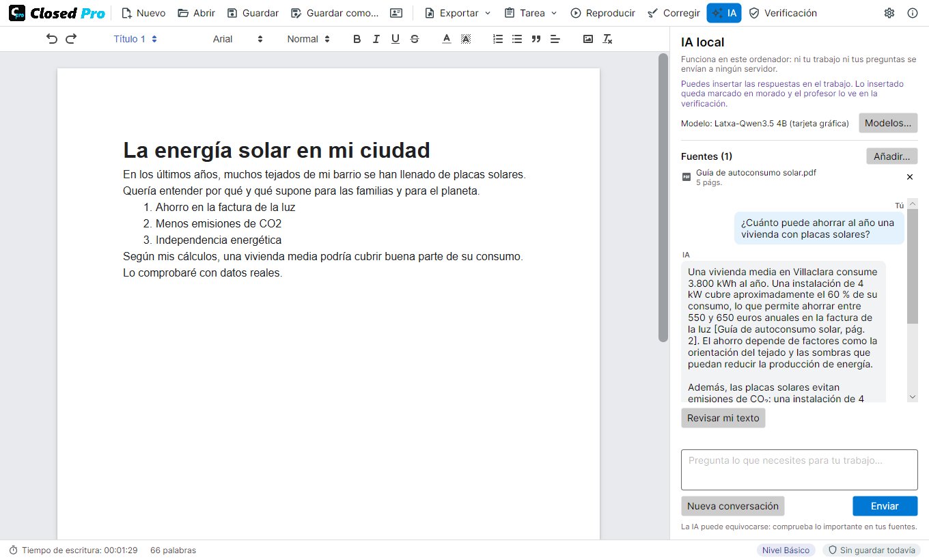Start a Nueva conversación

pos(733,506)
